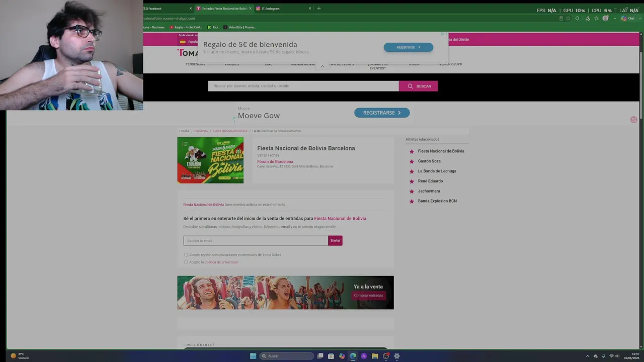Click the pink BUSCAR search button
The image size is (644, 362).
pos(419,86)
